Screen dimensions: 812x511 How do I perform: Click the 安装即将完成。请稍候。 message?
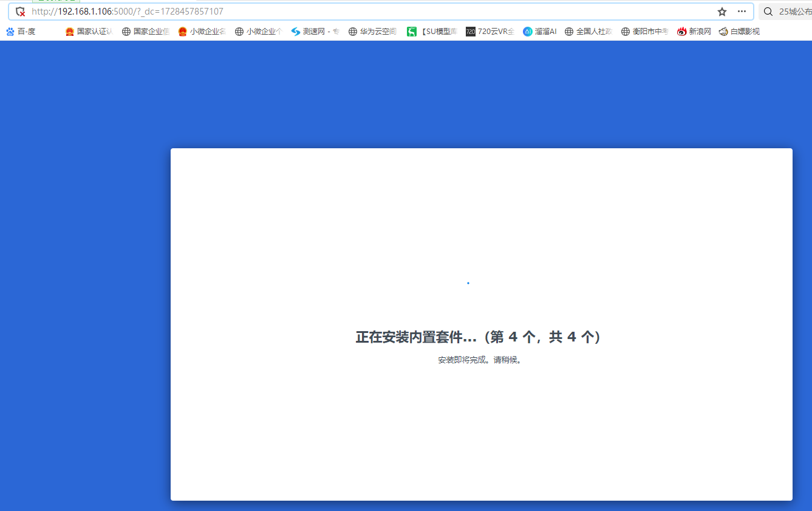click(x=480, y=360)
